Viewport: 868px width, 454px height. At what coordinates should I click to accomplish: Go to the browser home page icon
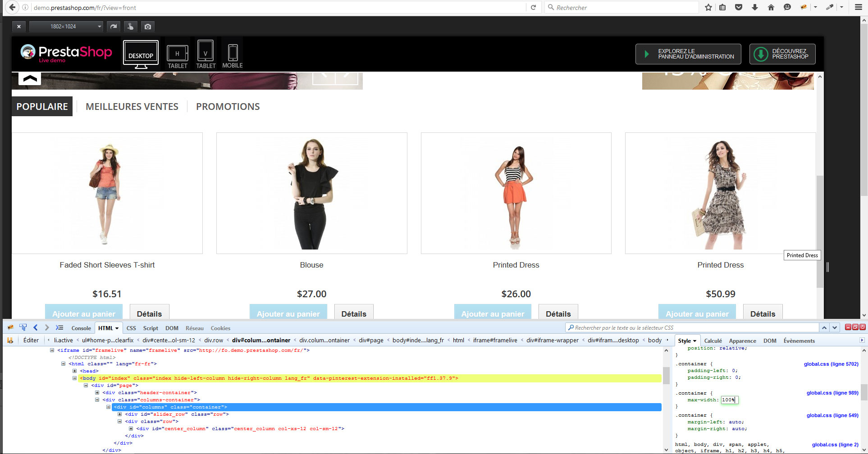[771, 7]
